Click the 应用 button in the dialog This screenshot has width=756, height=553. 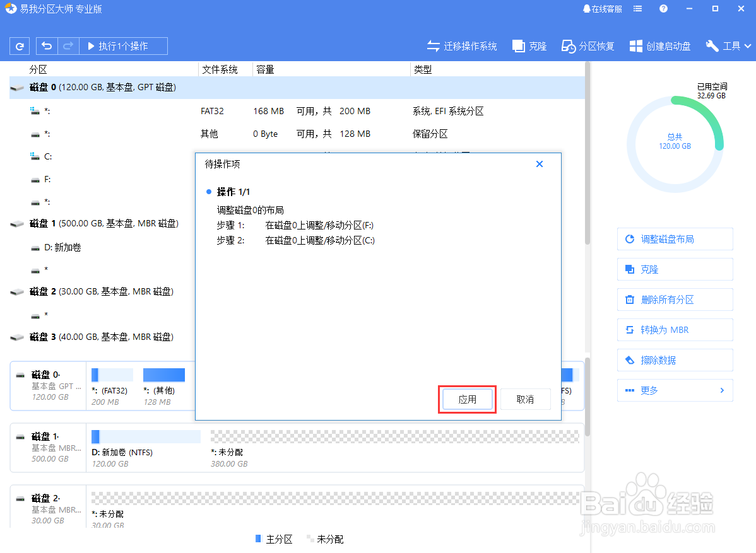pos(467,399)
